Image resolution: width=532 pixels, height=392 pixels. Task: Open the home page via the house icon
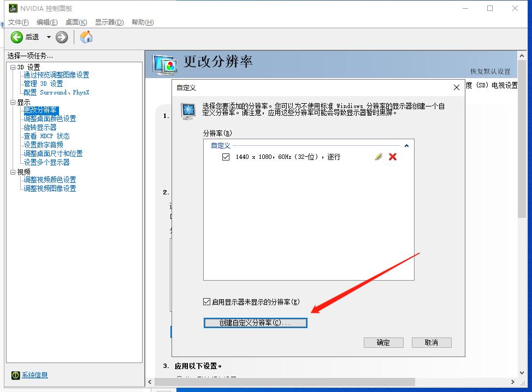[x=85, y=37]
